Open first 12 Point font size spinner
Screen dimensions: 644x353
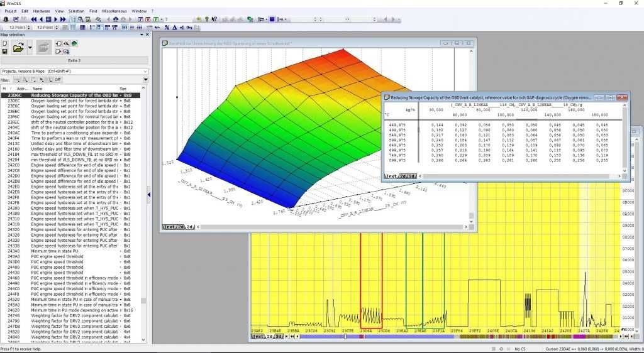pyautogui.click(x=29, y=28)
